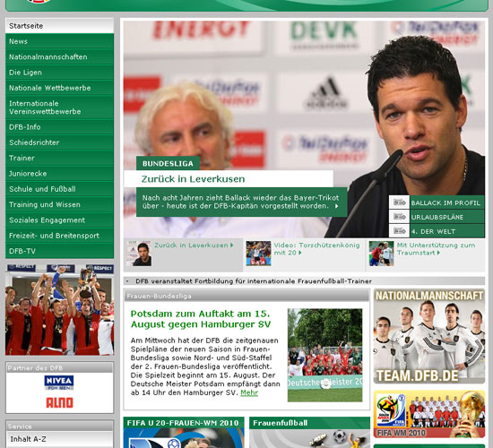Go to Training und Wissen

click(x=59, y=204)
